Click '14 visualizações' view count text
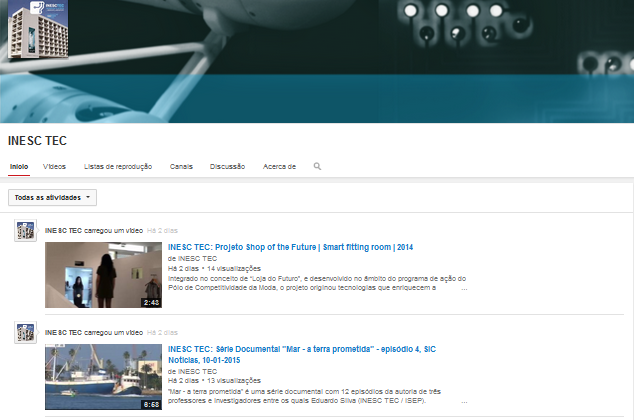 [234, 268]
